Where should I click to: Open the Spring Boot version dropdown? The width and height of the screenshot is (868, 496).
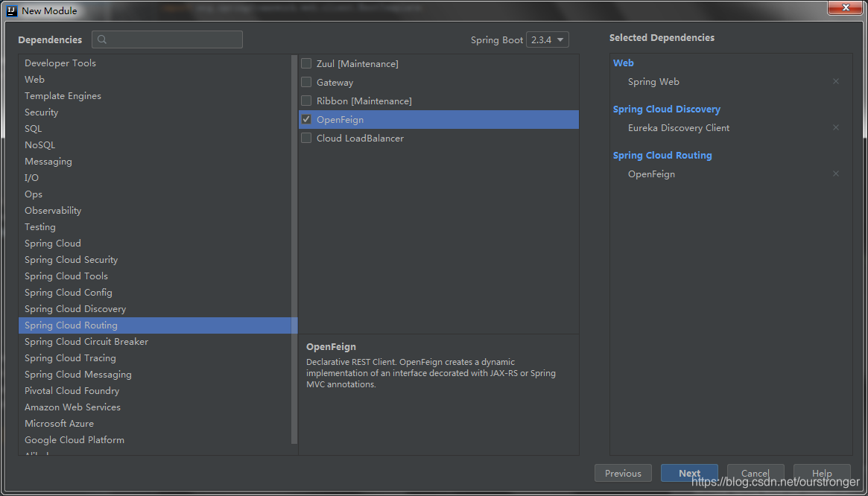(x=548, y=40)
